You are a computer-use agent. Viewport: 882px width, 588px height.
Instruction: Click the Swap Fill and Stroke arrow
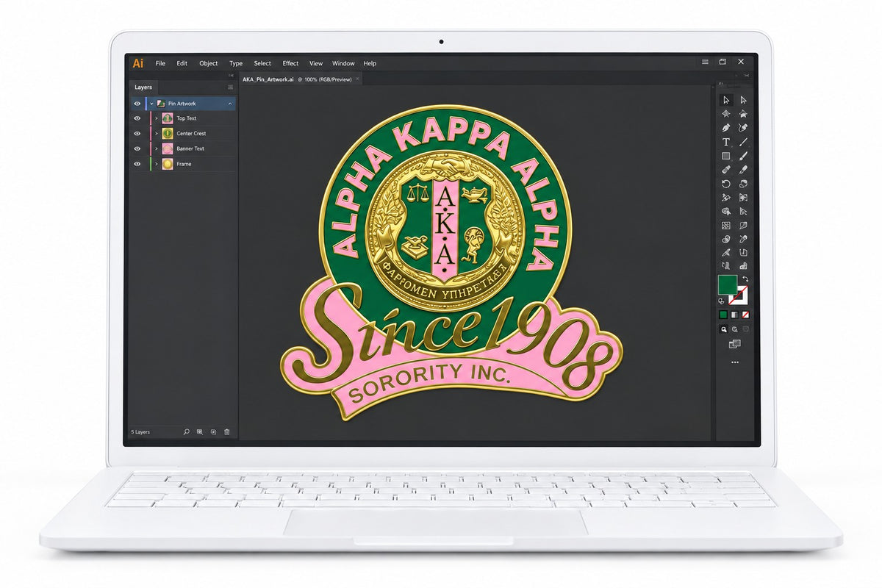click(x=745, y=279)
